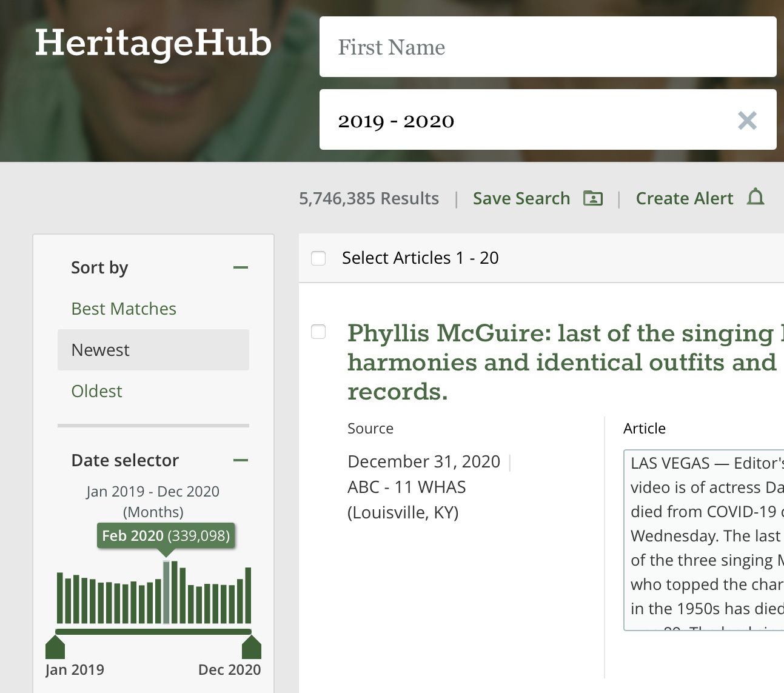Click the Source column label
Viewport: 784px width, 693px height.
(370, 429)
